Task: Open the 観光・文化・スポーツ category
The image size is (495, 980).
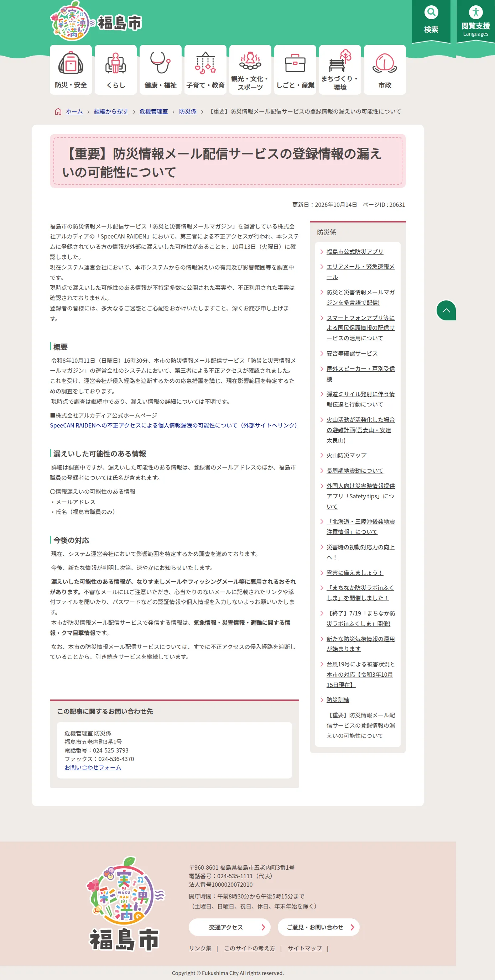Action: point(250,70)
